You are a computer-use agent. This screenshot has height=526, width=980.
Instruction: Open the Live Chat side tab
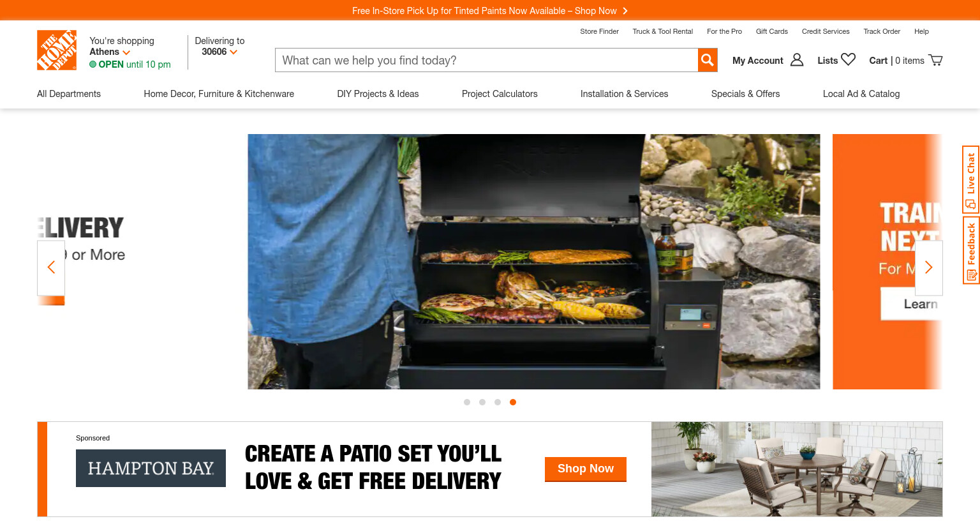(971, 179)
